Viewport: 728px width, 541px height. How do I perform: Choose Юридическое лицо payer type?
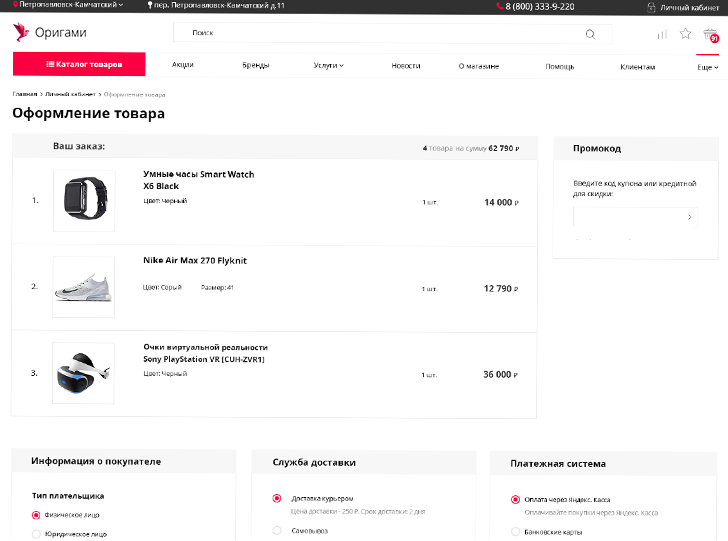(x=36, y=534)
